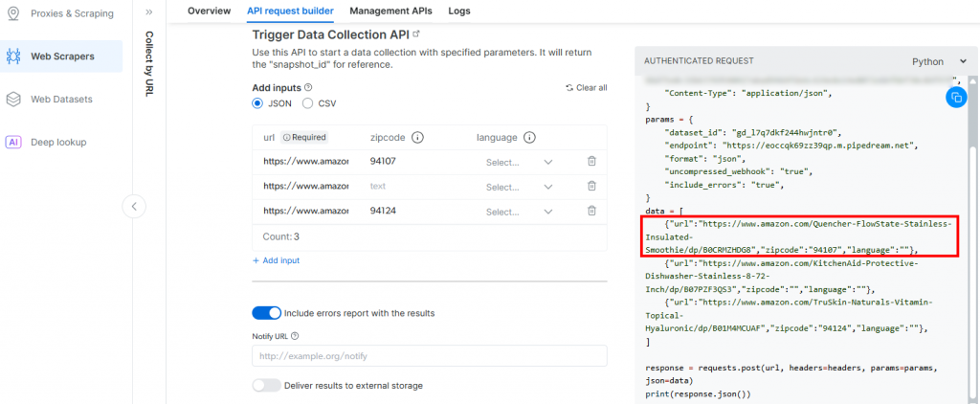Screen dimensions: 980x404
Task: Collapse the left sidebar with arrow button
Action: pos(135,206)
